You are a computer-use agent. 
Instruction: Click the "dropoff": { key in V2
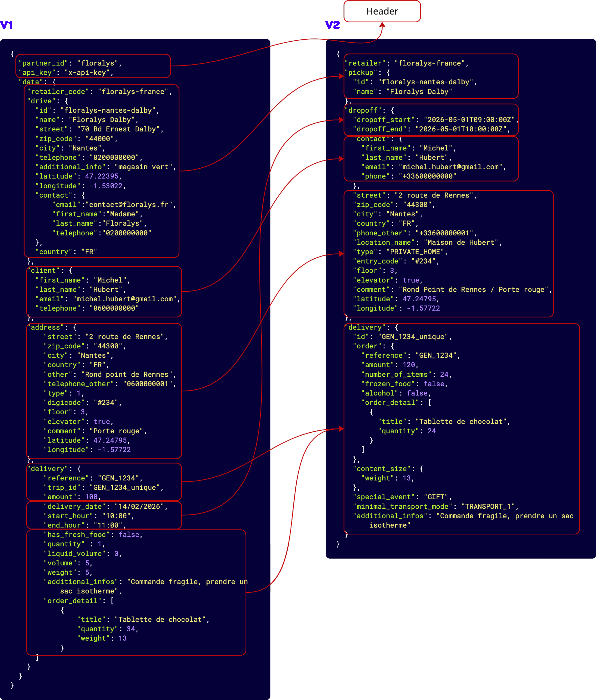[369, 110]
